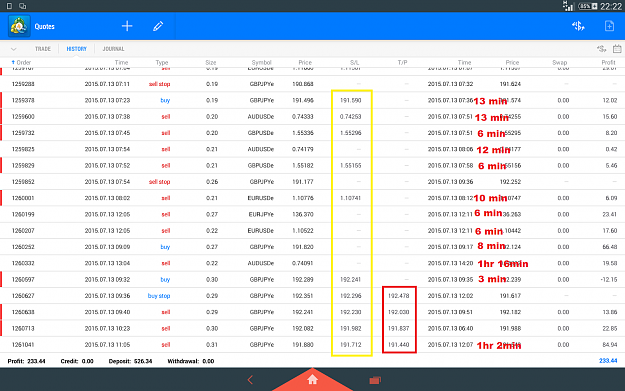Tap the Quotes title label
The height and width of the screenshot is (391, 625).
[44, 27]
